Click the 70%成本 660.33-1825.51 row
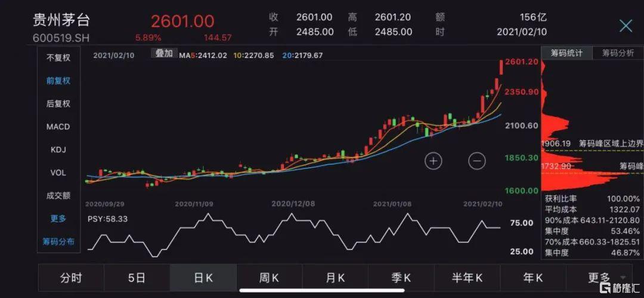 click(x=592, y=242)
